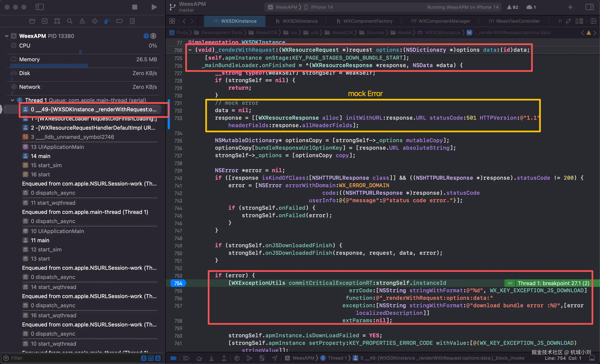Collapse the WeexAPM process tree
600x364 pixels.
click(x=7, y=36)
